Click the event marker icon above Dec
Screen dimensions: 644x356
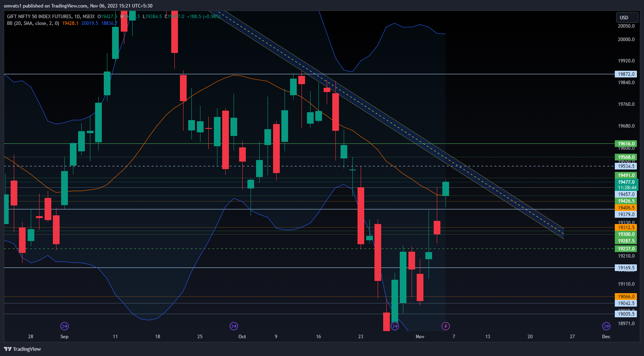pyautogui.click(x=606, y=326)
